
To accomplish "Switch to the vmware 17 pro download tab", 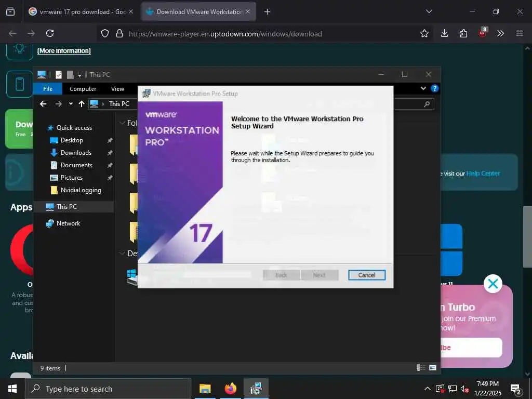I will (82, 12).
